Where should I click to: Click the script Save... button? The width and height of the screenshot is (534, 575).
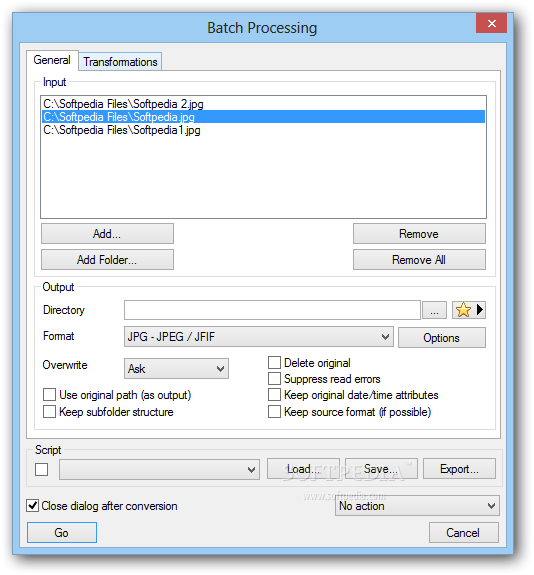coord(381,469)
